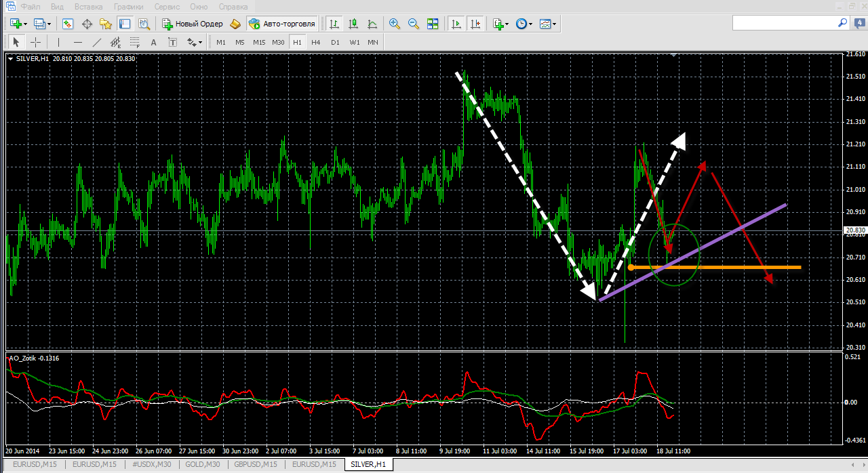Image resolution: width=868 pixels, height=473 pixels.
Task: Select the crosshair tool
Action: point(36,42)
